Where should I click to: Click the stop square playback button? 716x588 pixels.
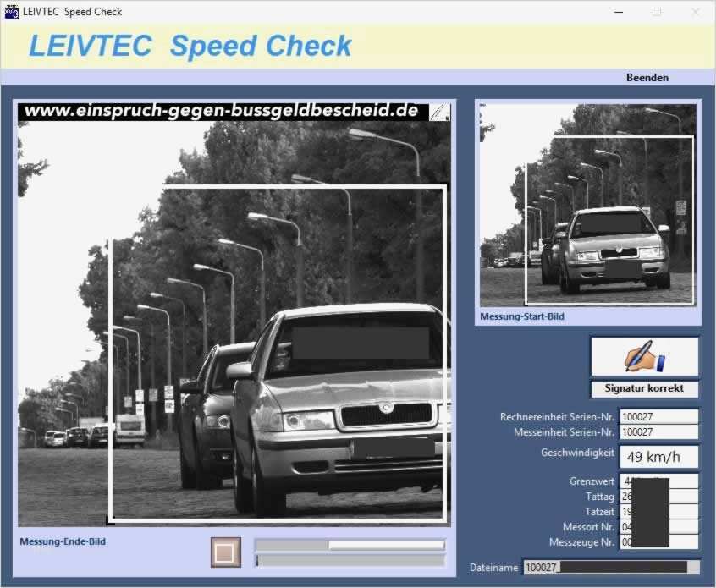point(226,552)
